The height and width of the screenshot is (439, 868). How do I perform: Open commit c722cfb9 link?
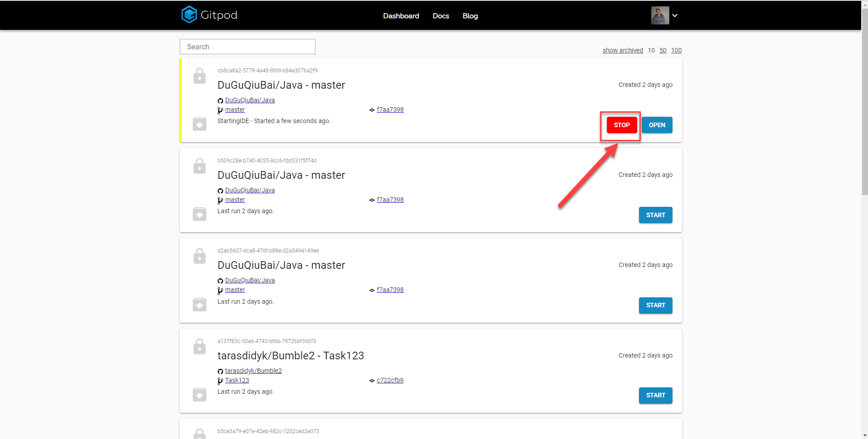click(390, 380)
